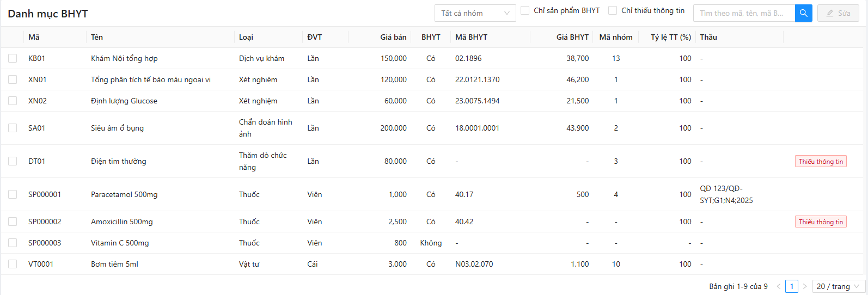Focus the search by code or name field
Image resolution: width=868 pixels, height=295 pixels.
744,13
